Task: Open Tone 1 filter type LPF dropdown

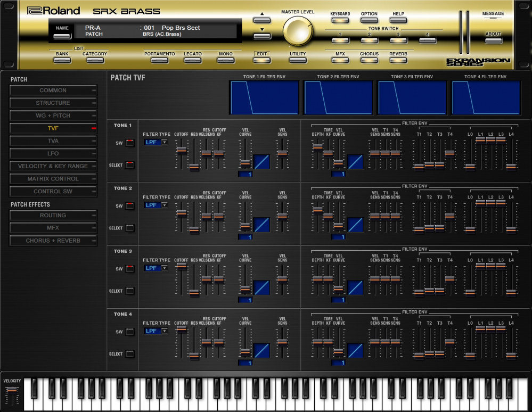Action: pos(155,142)
